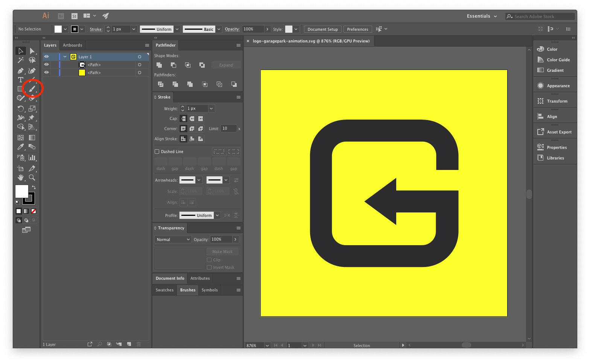
Task: Select the Gradient tool
Action: coord(32,138)
